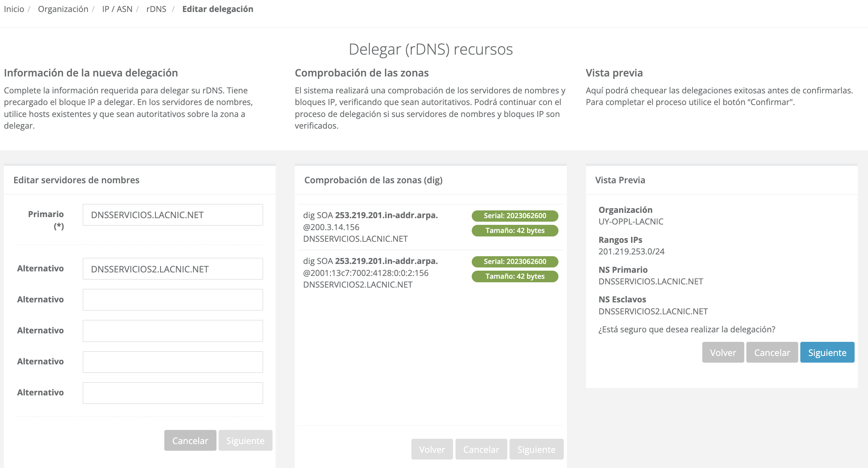868x468 pixels.
Task: Navigate to the rDNS breadcrumb
Action: tap(156, 9)
